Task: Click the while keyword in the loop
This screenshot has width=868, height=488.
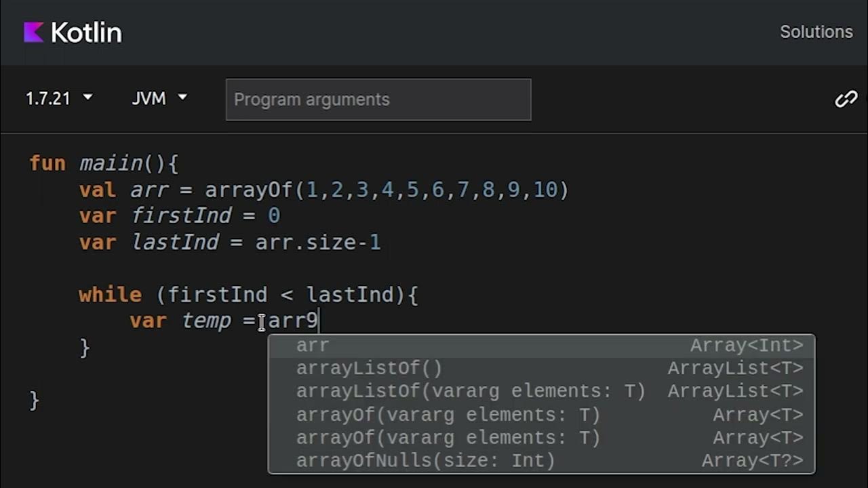Action: pos(110,295)
